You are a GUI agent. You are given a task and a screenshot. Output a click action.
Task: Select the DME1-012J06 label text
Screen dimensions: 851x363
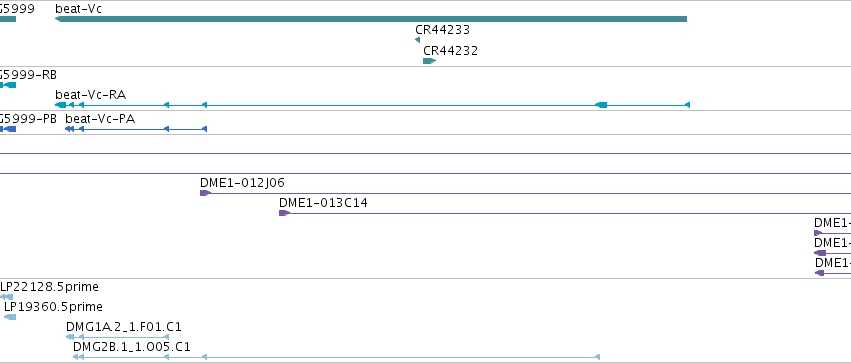(x=242, y=183)
